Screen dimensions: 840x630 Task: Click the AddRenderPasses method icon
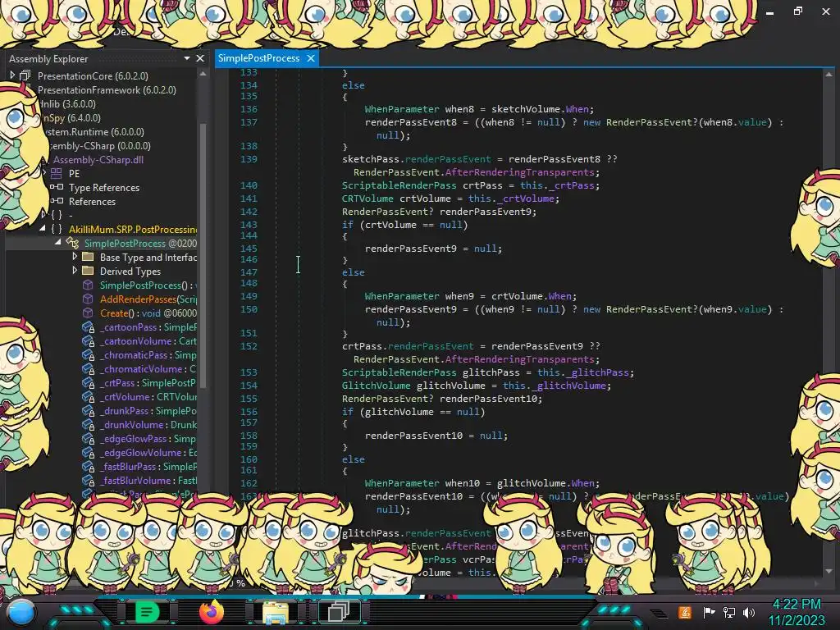[x=88, y=299]
